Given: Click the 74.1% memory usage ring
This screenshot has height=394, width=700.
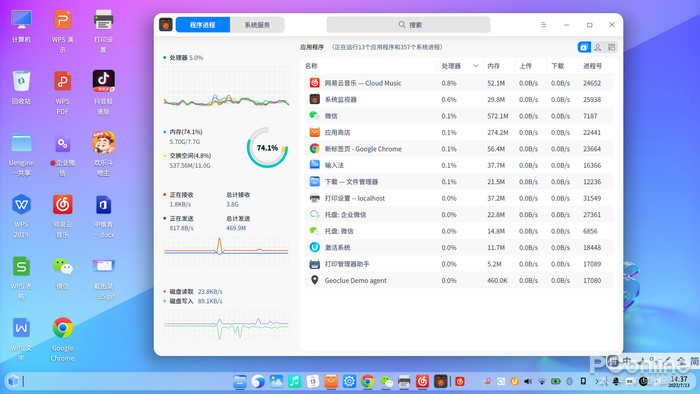Looking at the screenshot, I should (267, 148).
